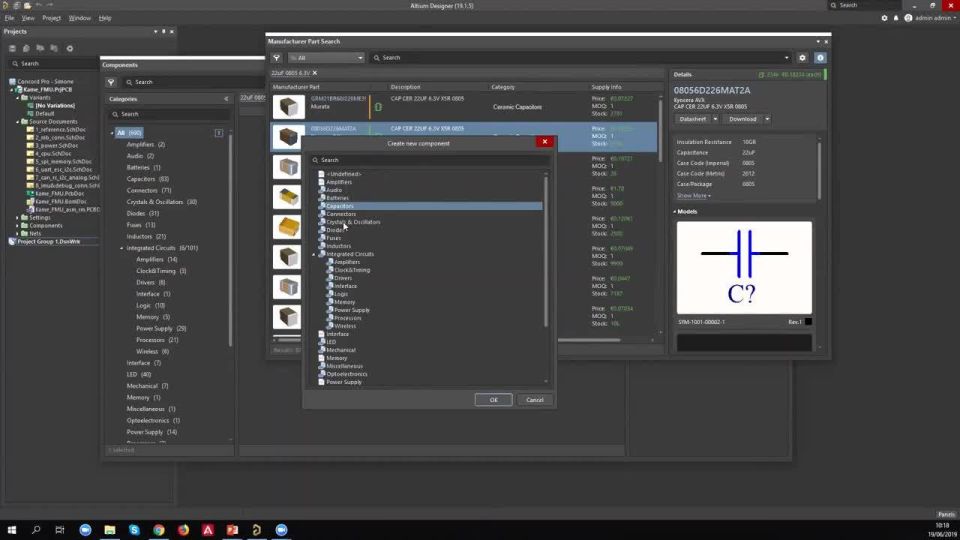Collapse the Models section
The width and height of the screenshot is (960, 540).
tap(675, 211)
